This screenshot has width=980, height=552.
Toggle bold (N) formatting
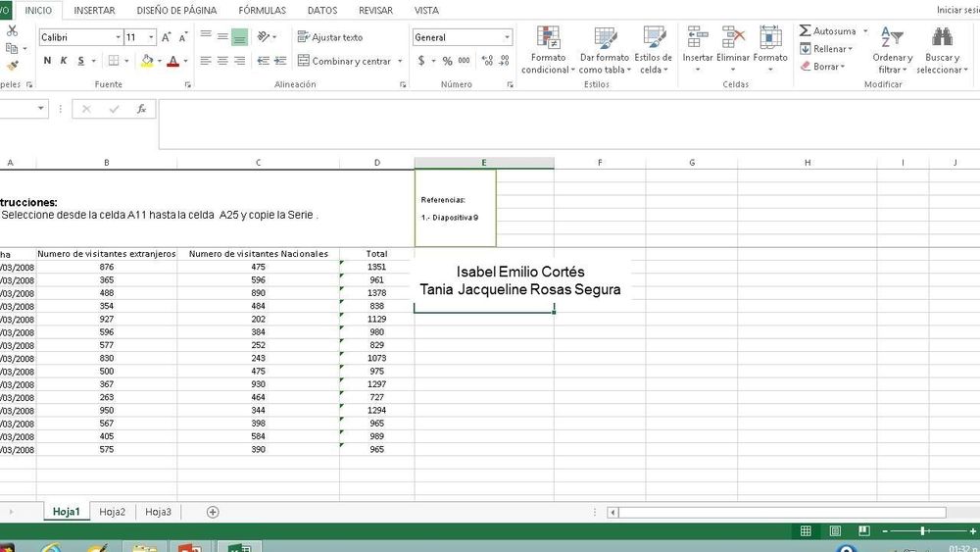click(x=47, y=61)
